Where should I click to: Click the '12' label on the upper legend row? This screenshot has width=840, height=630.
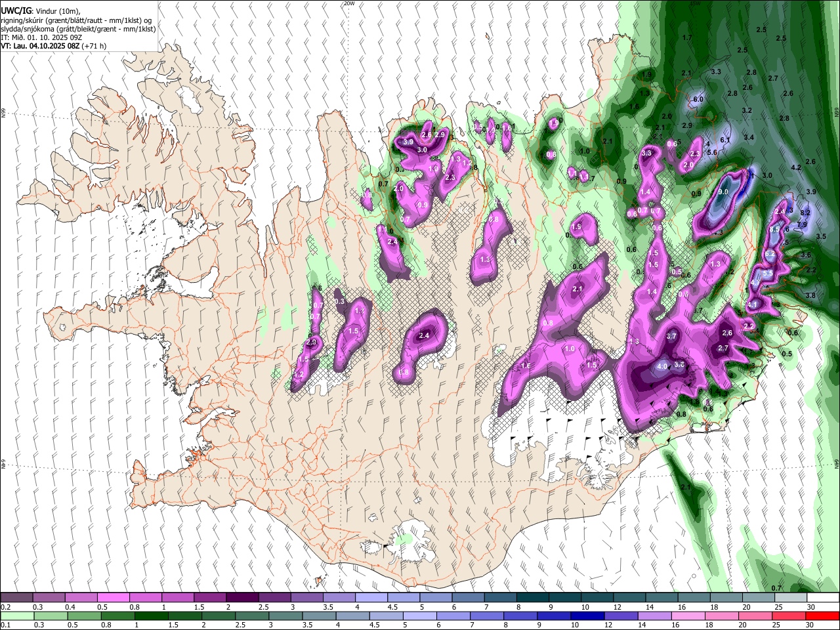618,607
